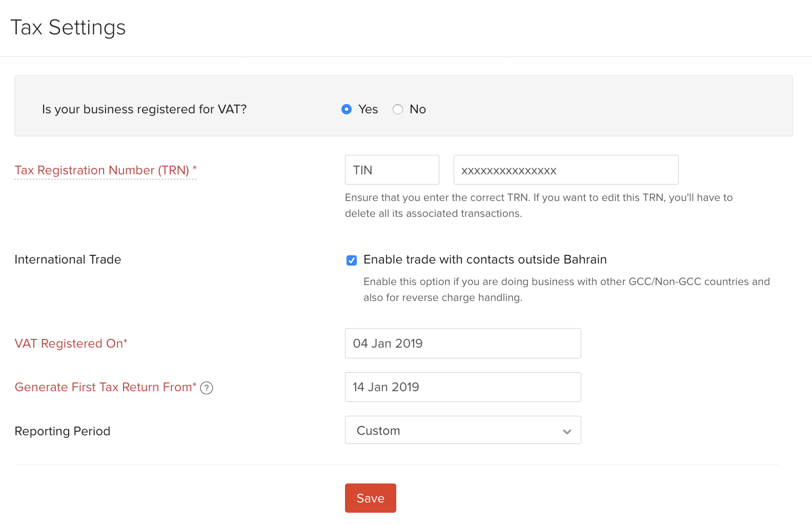Viewport: 812px width, 525px height.
Task: Click the 'Enable trade with contacts outside Bahrain' label
Action: 485,259
